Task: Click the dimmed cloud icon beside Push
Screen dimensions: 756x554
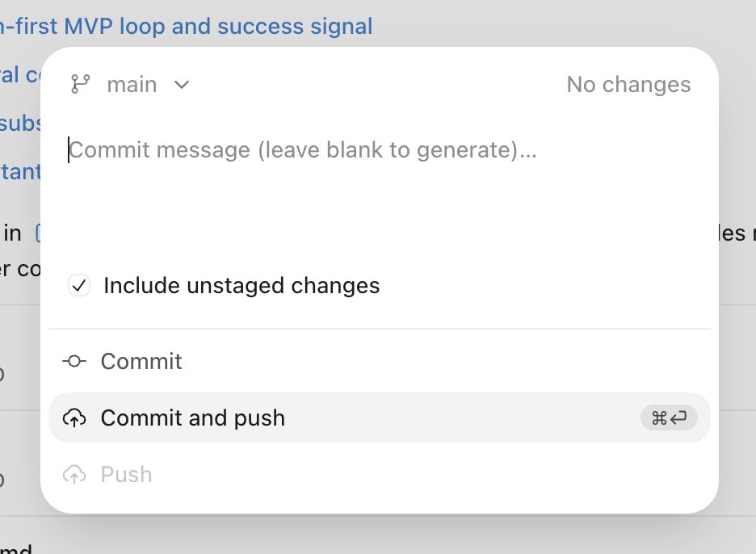Action: coord(74,474)
